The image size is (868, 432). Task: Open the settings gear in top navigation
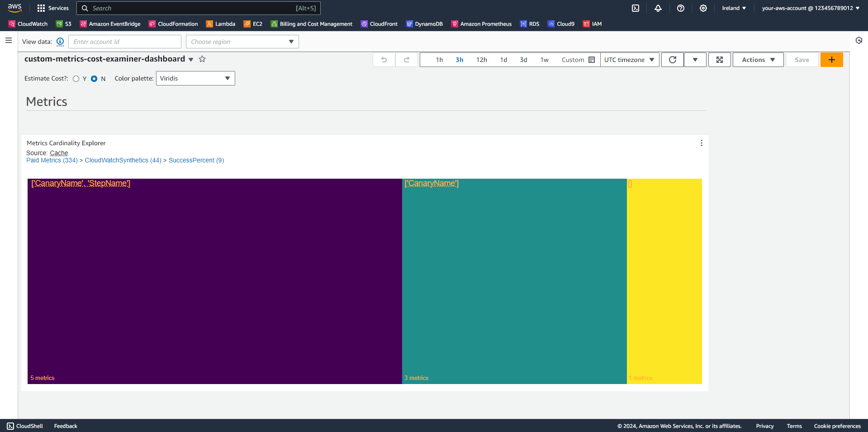[703, 8]
